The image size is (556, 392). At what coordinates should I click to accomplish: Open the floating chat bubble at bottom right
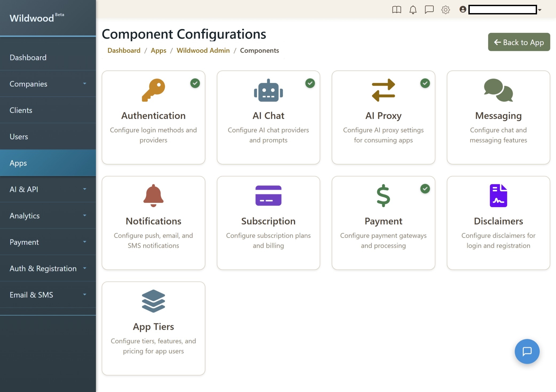[x=527, y=351]
